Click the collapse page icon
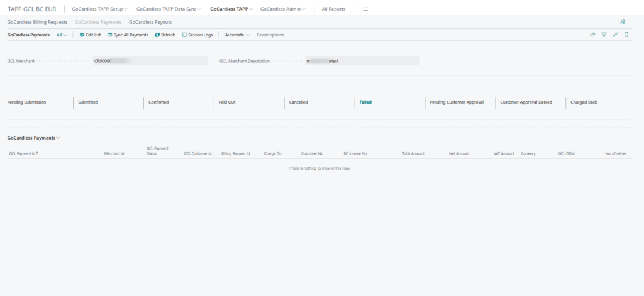Screen dimensions: 644x296 pyautogui.click(x=615, y=35)
